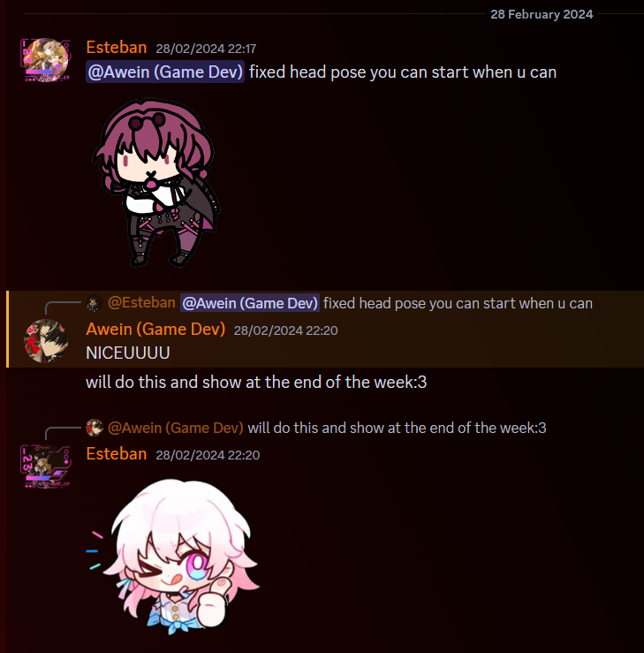The width and height of the screenshot is (644, 653).
Task: Click Esteban username on the 22:17 message
Action: 116,48
